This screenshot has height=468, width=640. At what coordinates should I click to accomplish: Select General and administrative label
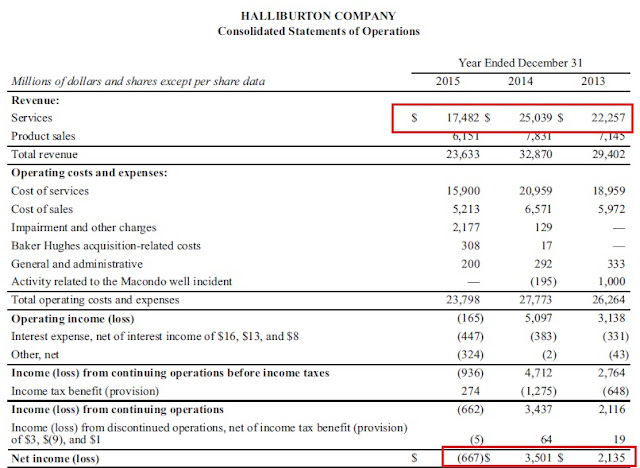(77, 264)
